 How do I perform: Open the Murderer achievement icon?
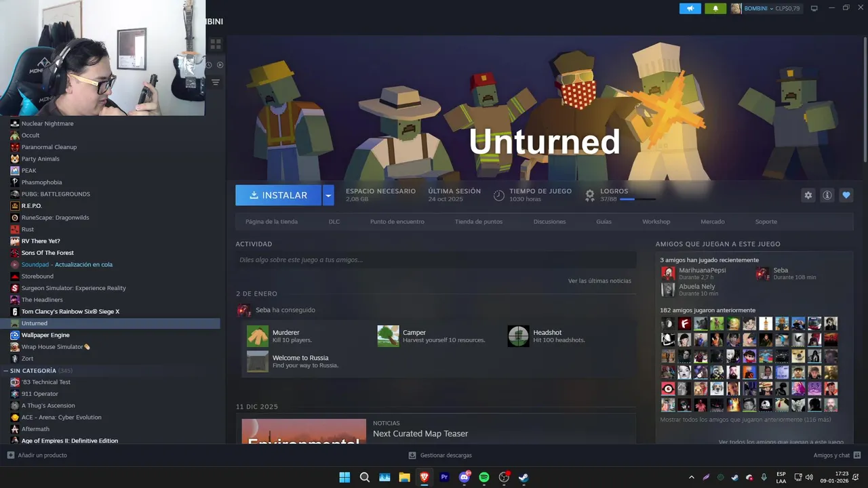(258, 336)
